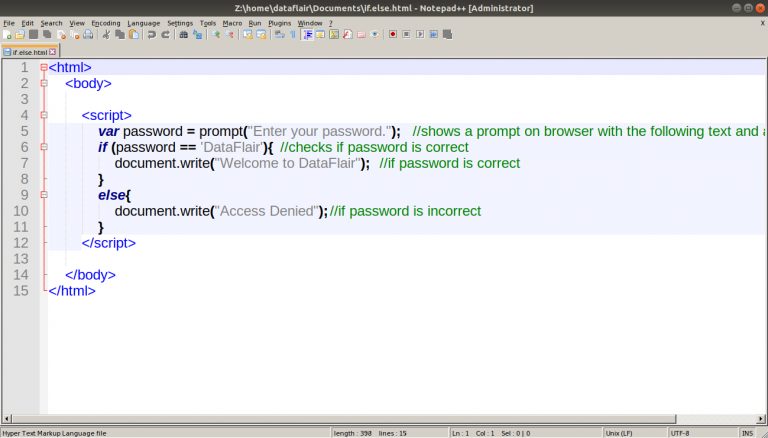Click the Find binoculars icon

(x=184, y=34)
